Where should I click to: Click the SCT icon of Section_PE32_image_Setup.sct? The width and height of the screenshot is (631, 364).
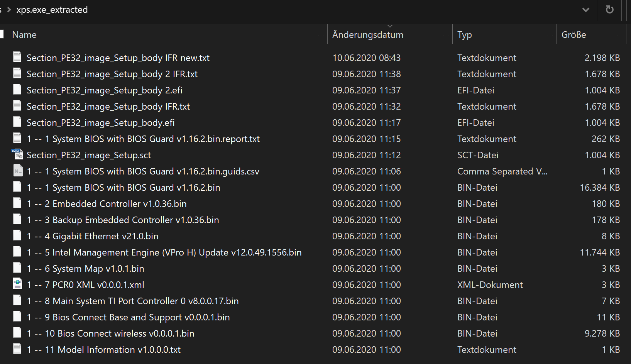click(x=17, y=154)
